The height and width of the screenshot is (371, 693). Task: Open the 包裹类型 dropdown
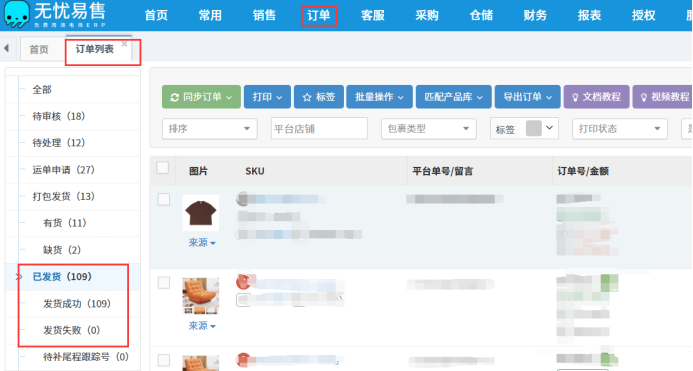click(x=429, y=129)
